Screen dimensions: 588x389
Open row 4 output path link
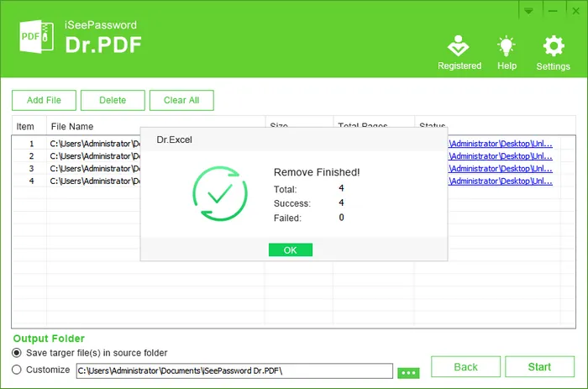click(501, 181)
